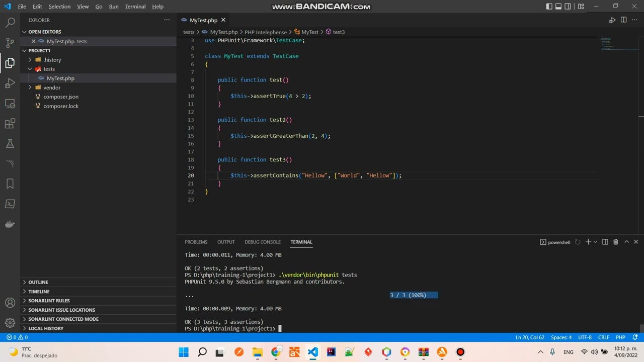Open the notifications bell in status bar
Viewport: 644px width, 362px height.
pyautogui.click(x=636, y=337)
